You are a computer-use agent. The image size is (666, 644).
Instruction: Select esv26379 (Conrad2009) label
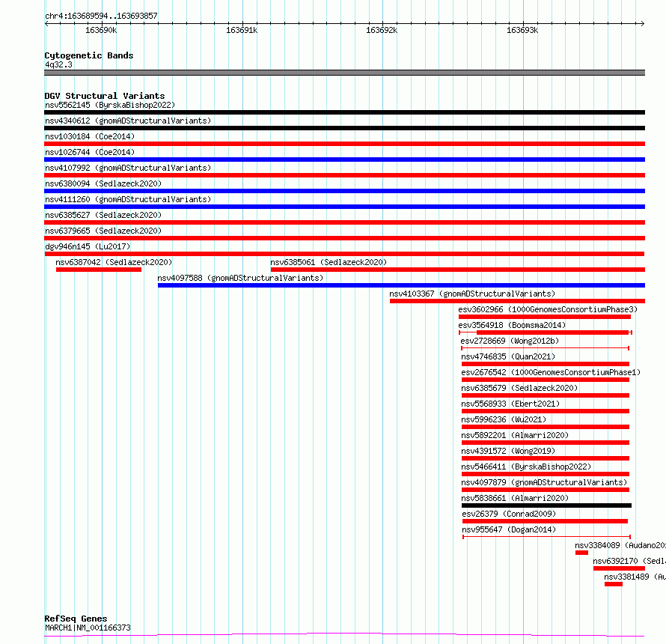(509, 514)
